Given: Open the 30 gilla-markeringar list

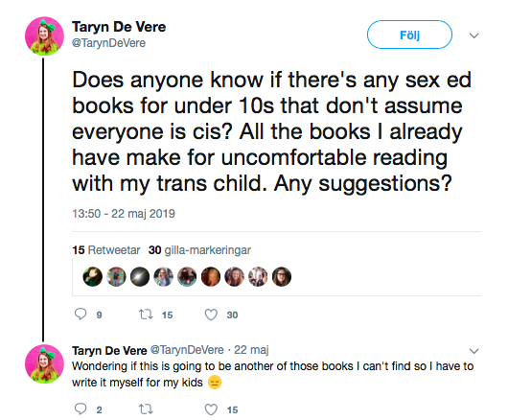Looking at the screenshot, I should [199, 250].
